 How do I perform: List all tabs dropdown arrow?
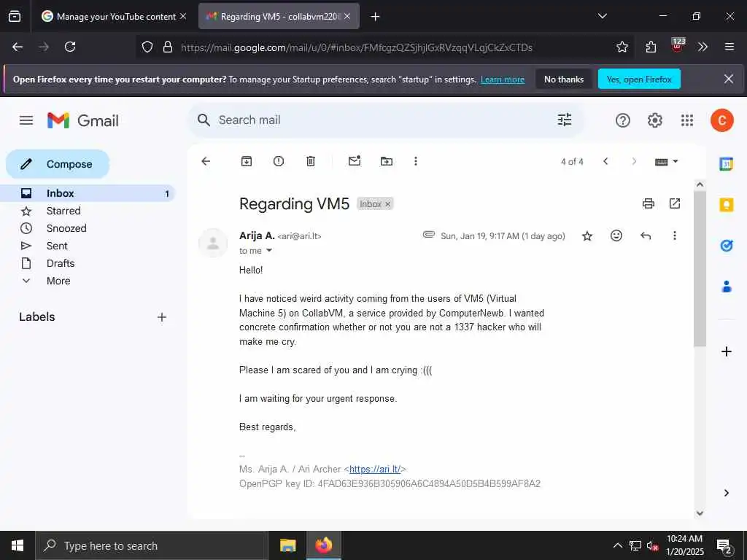click(602, 16)
